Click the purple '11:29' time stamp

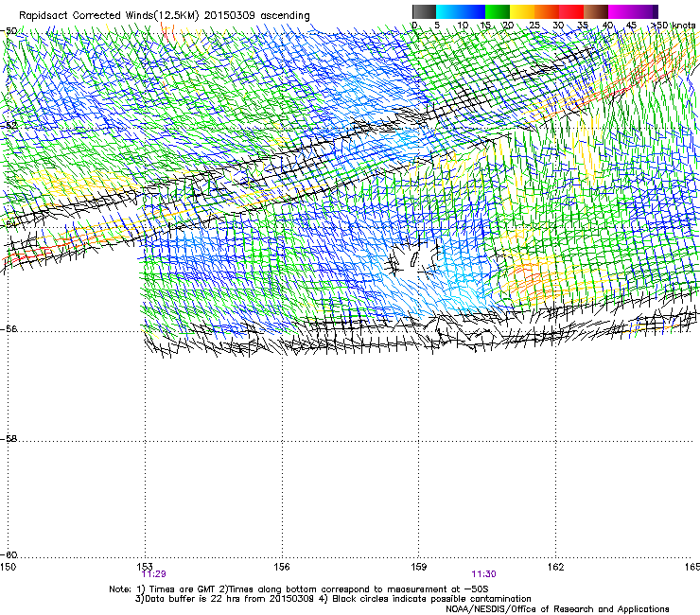pyautogui.click(x=153, y=574)
